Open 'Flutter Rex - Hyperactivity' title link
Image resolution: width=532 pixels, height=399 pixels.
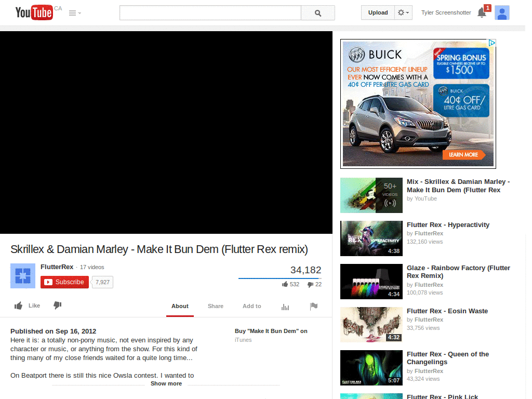[448, 225]
